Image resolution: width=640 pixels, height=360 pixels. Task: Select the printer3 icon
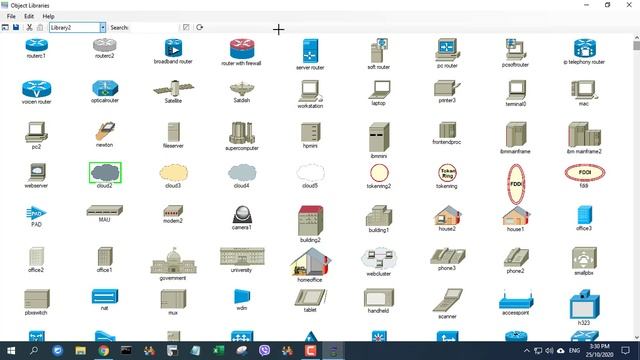pos(447,88)
